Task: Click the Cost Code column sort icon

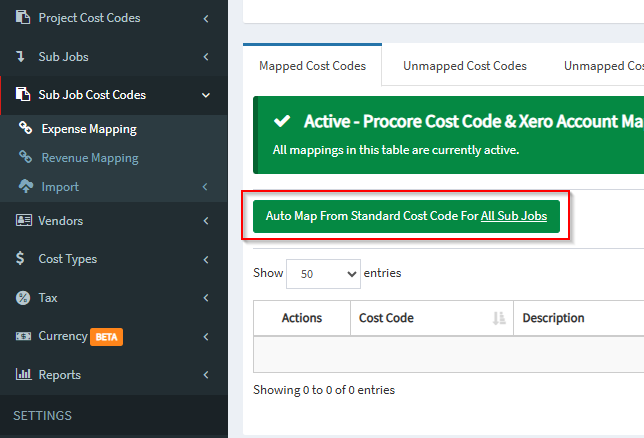Action: 499,318
